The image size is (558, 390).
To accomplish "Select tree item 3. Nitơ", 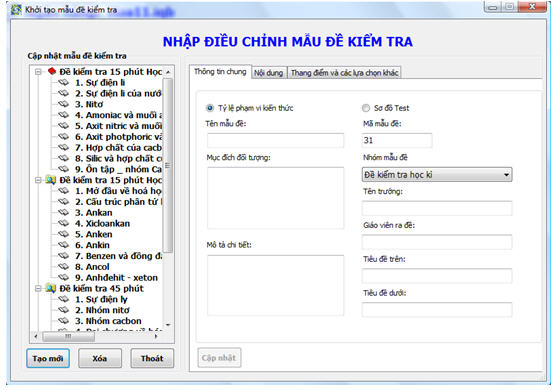I will pos(89,104).
